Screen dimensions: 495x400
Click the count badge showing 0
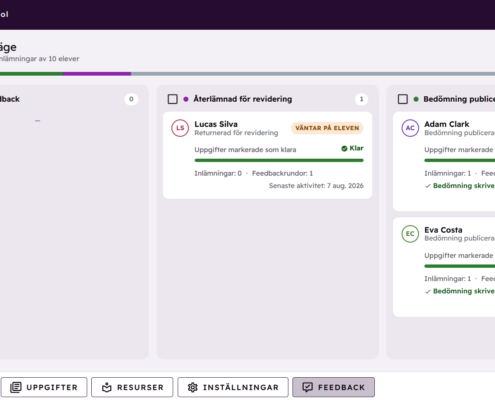[131, 99]
